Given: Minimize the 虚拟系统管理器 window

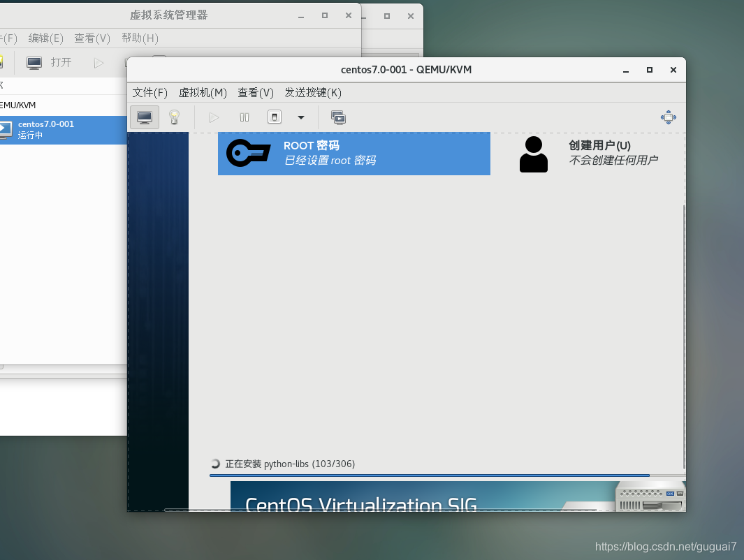Looking at the screenshot, I should click(x=301, y=15).
